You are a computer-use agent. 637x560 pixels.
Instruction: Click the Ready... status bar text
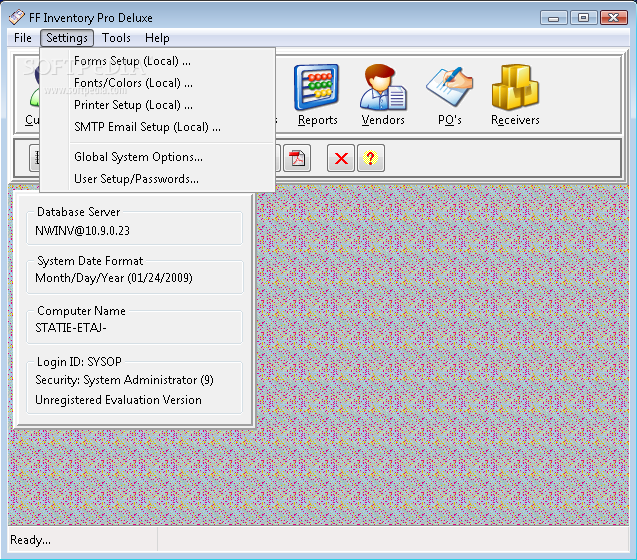(30, 540)
